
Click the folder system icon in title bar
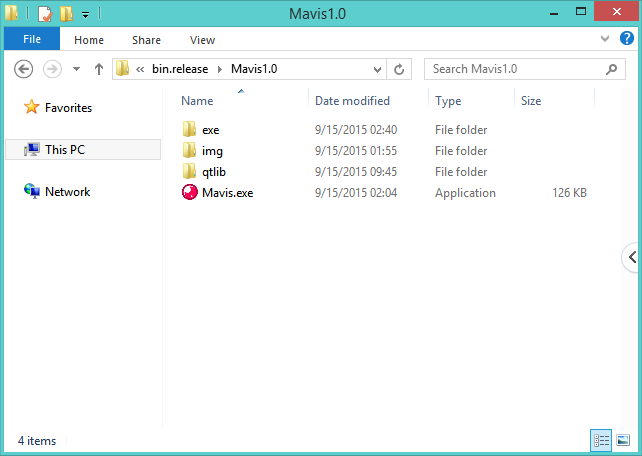(x=11, y=13)
